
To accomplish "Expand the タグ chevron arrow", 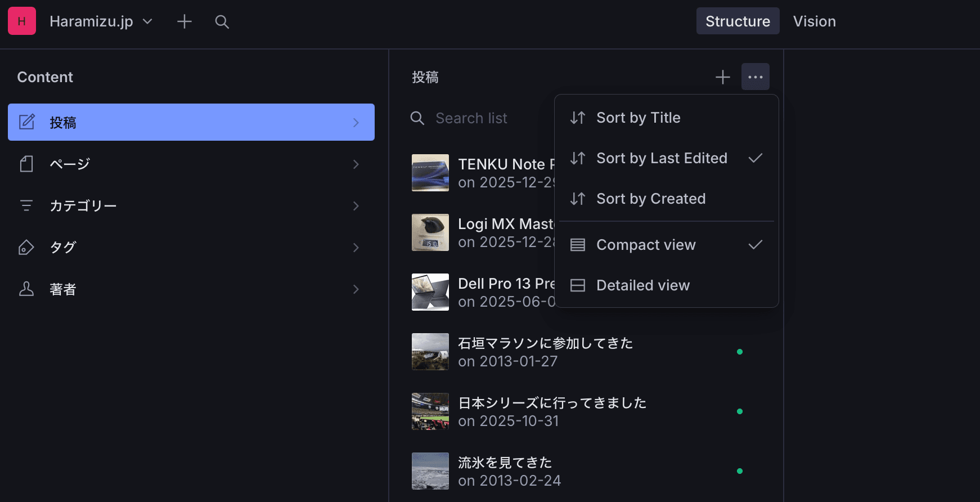I will (356, 248).
